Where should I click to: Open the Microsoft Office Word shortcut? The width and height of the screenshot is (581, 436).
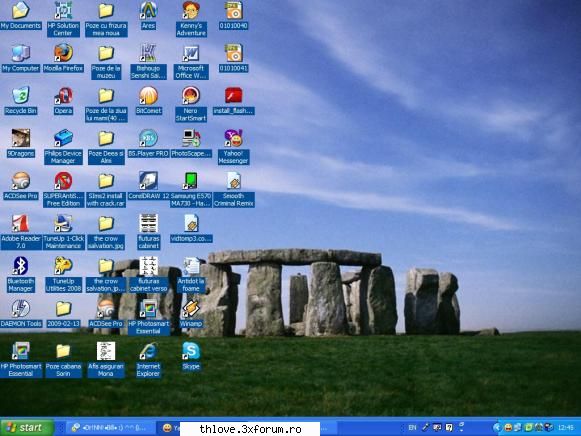(x=191, y=61)
